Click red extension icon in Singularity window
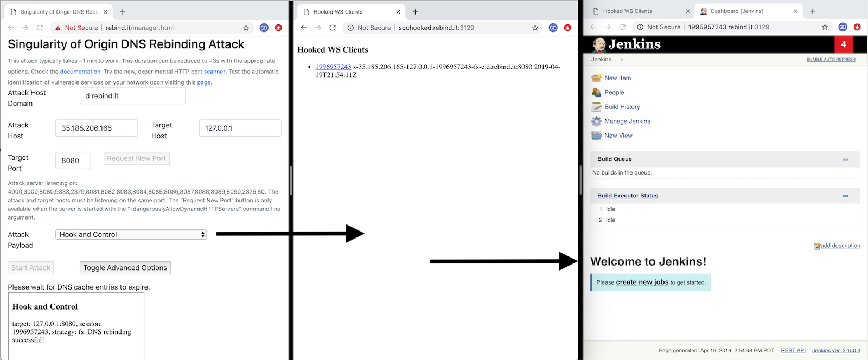 tap(278, 28)
